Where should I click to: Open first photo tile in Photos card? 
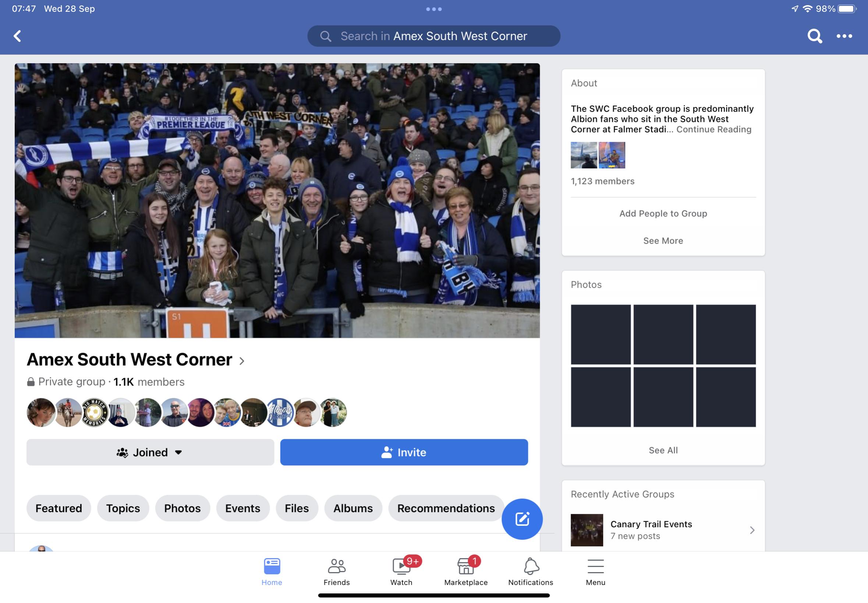point(600,334)
